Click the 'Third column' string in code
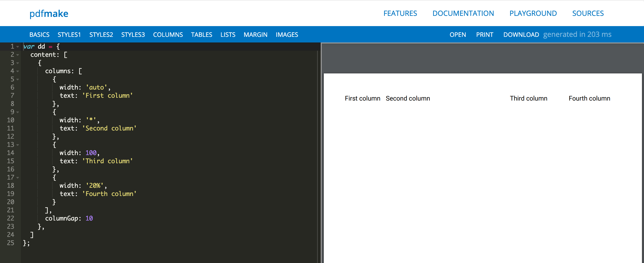Image resolution: width=644 pixels, height=263 pixels. tap(107, 161)
